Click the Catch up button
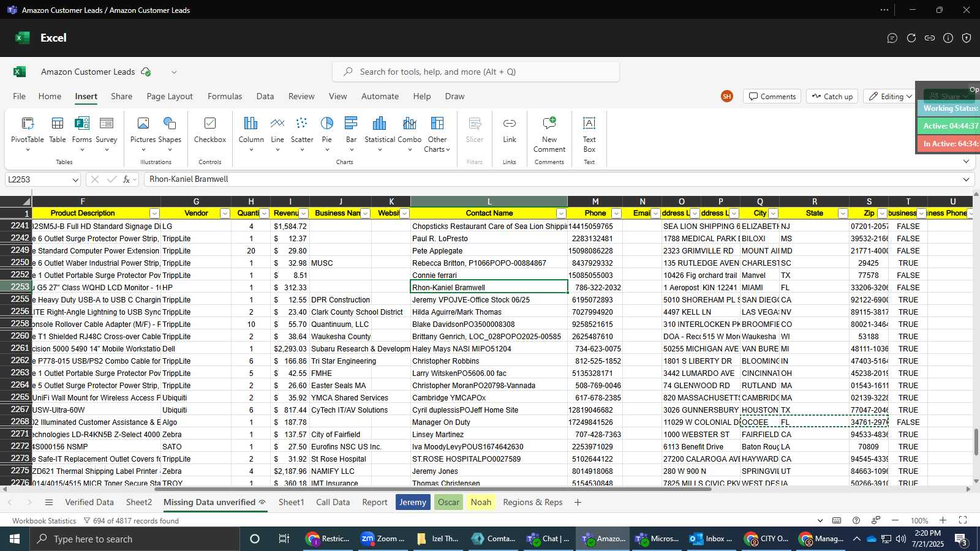Screen dimensions: 980x551 point(832,96)
